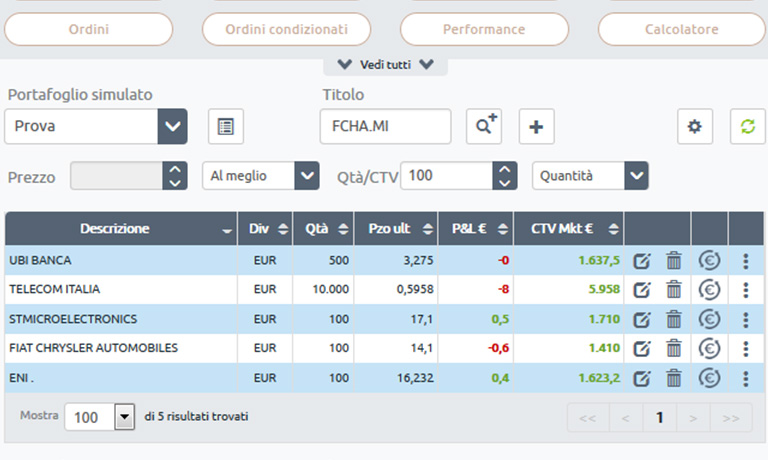The width and height of the screenshot is (768, 460).
Task: Delete the STMICROELECTRONICS position
Action: pyautogui.click(x=674, y=320)
